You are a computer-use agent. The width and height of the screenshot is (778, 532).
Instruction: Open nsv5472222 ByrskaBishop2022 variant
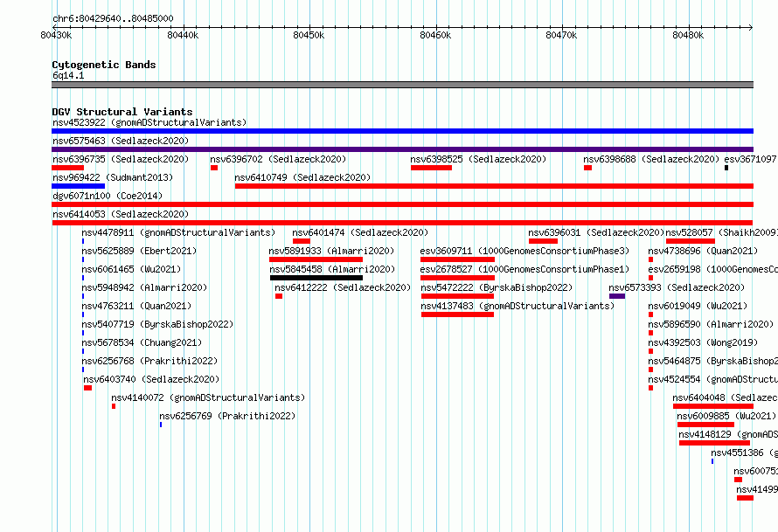point(497,287)
